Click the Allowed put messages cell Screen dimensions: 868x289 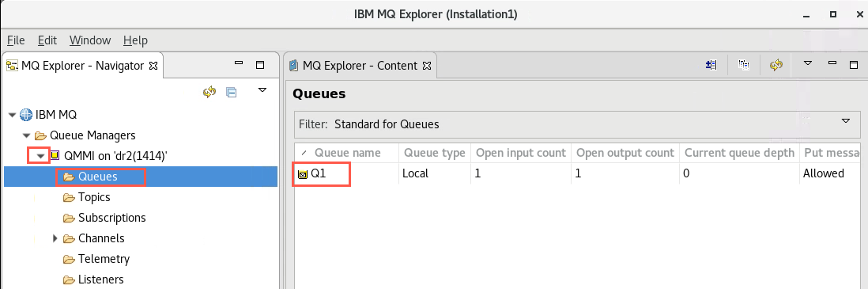point(823,173)
